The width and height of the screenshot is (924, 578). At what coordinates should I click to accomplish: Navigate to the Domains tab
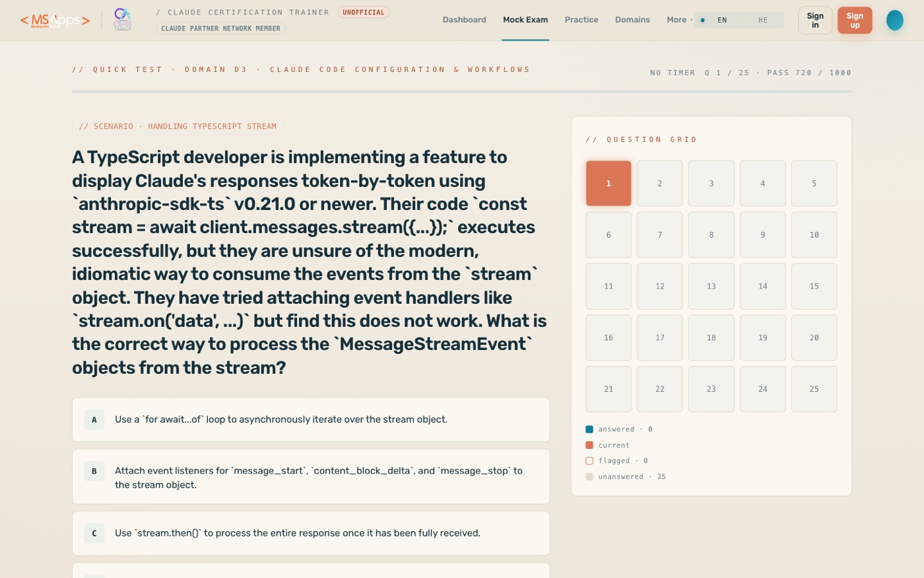coord(632,20)
